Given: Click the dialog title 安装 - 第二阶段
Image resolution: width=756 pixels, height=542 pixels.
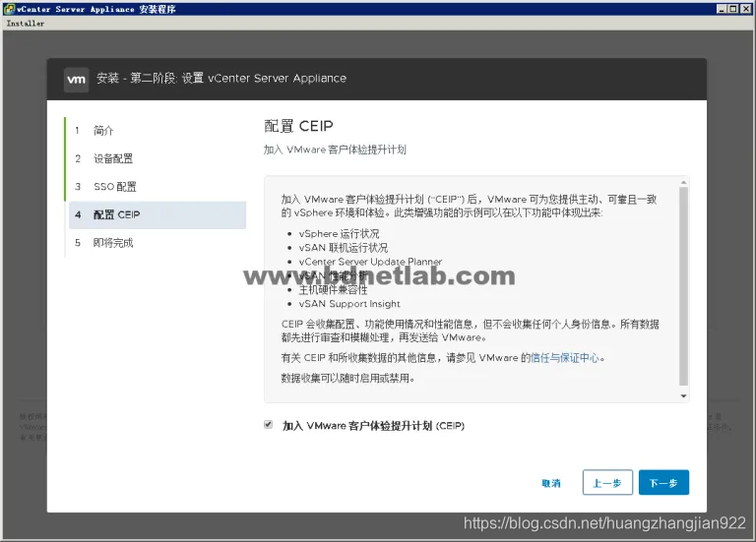Looking at the screenshot, I should pos(221,78).
